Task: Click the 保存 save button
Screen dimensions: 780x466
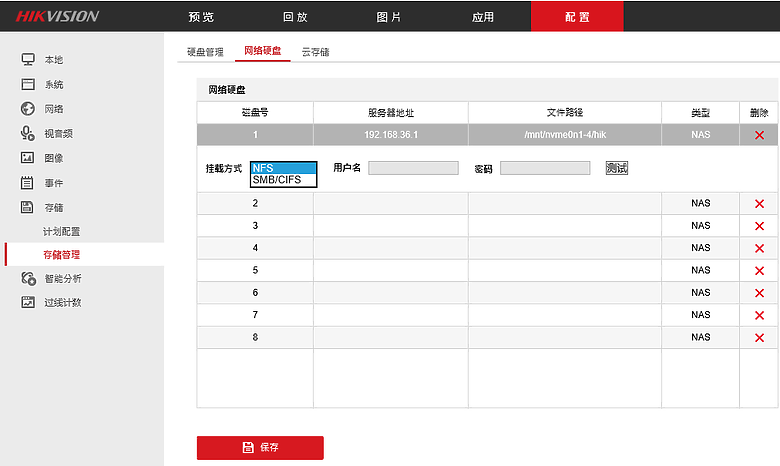Action: [x=260, y=448]
